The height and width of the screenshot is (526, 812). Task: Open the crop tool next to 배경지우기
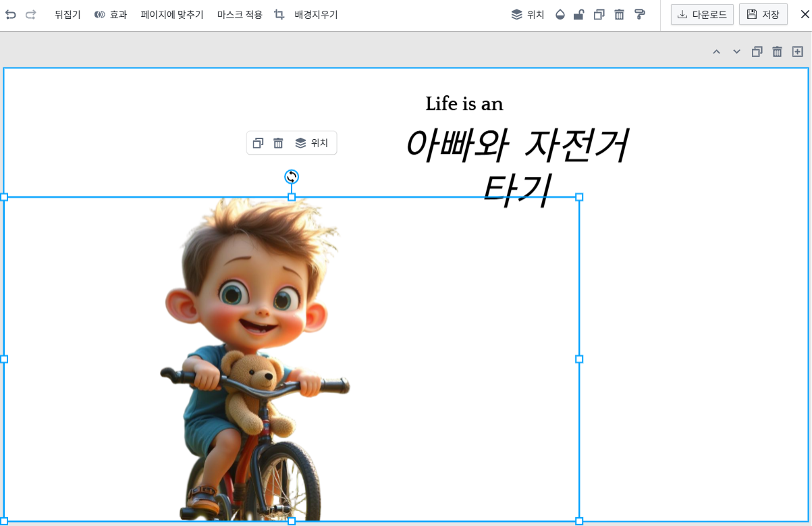pyautogui.click(x=279, y=14)
